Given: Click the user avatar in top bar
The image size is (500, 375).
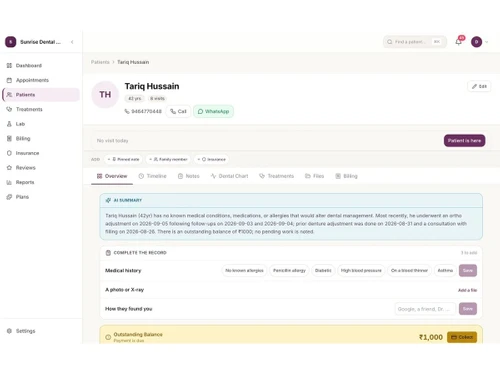Looking at the screenshot, I should coord(476,42).
